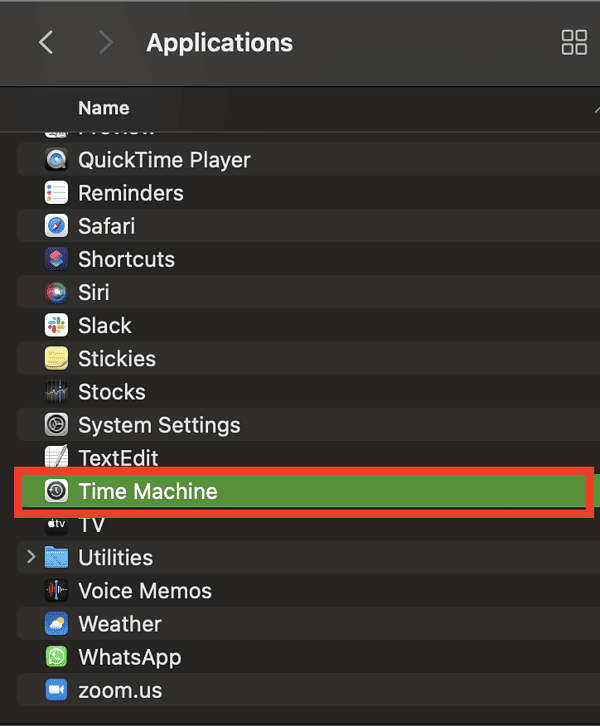The width and height of the screenshot is (600, 726).
Task: Click the zoom.us app icon
Action: click(x=57, y=690)
